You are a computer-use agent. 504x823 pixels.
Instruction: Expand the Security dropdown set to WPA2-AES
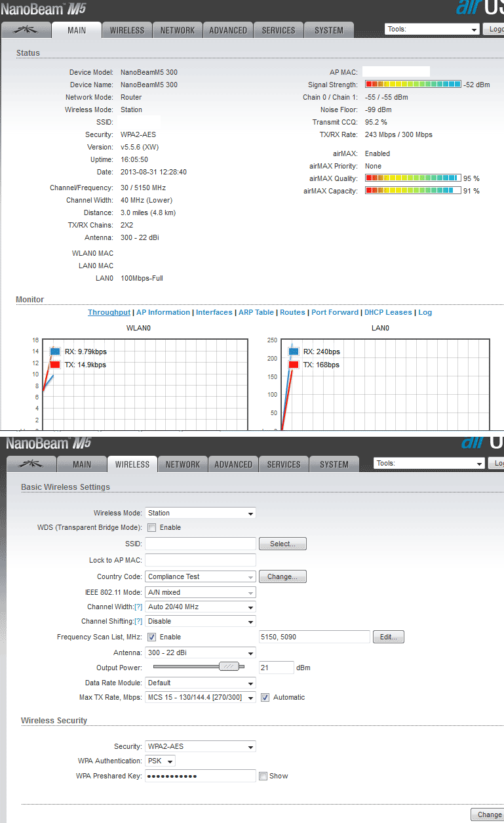(x=200, y=747)
